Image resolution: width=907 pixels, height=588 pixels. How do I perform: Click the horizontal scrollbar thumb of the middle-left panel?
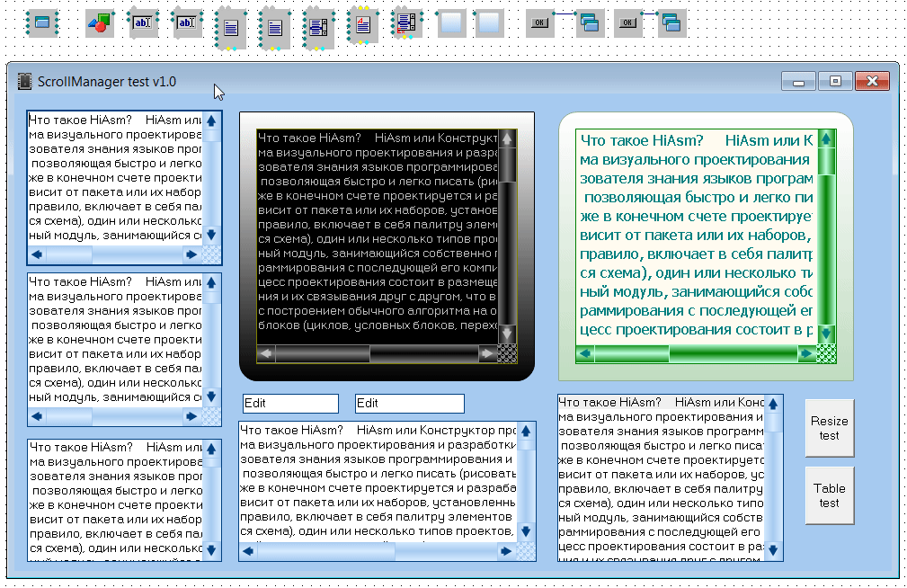tap(69, 416)
